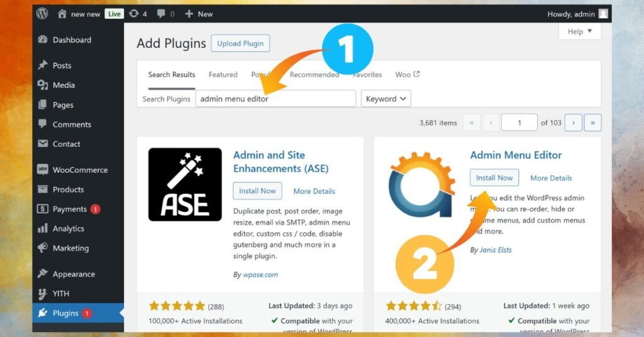Click the '(288)' ratings count

(216, 307)
